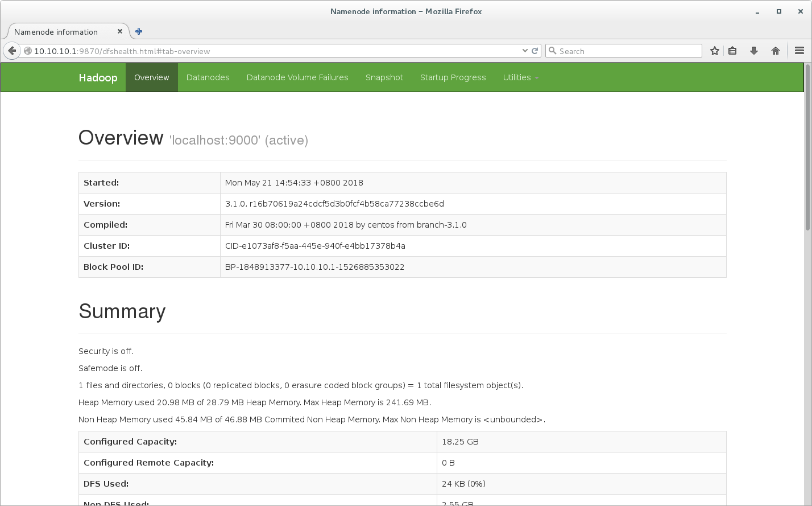The image size is (812, 506).
Task: Click the 'Security is off.' text
Action: pyautogui.click(x=106, y=351)
